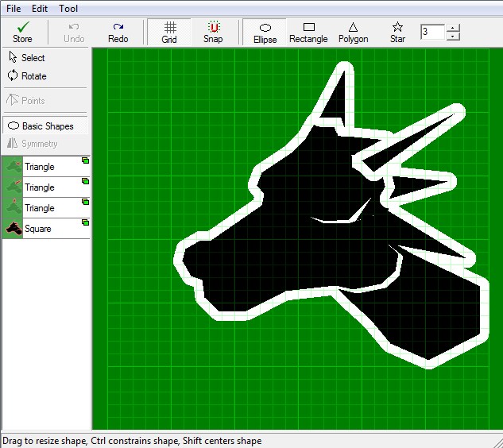Select the Star shape tool
This screenshot has height=448, width=503.
tap(397, 32)
